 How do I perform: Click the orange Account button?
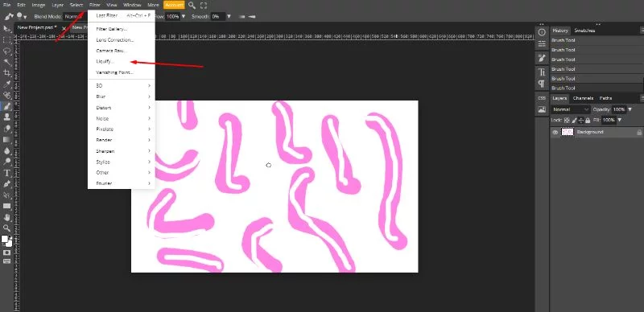pyautogui.click(x=174, y=6)
